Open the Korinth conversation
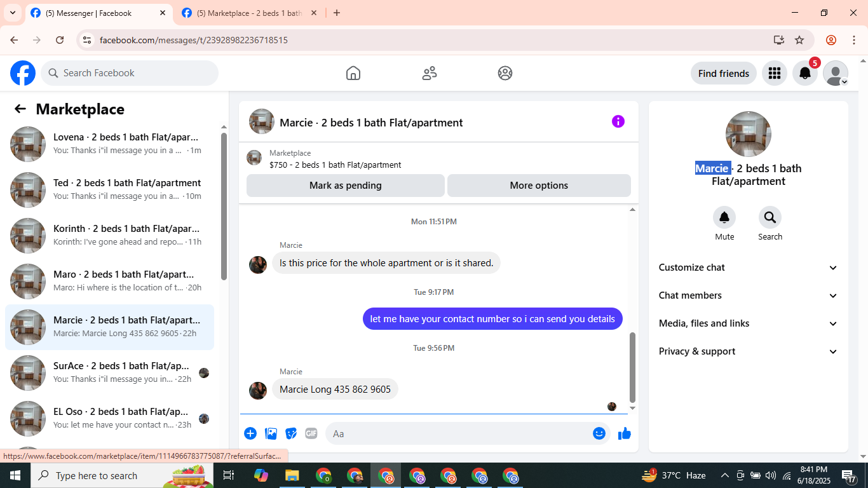Viewport: 868px width, 488px height. (x=110, y=236)
